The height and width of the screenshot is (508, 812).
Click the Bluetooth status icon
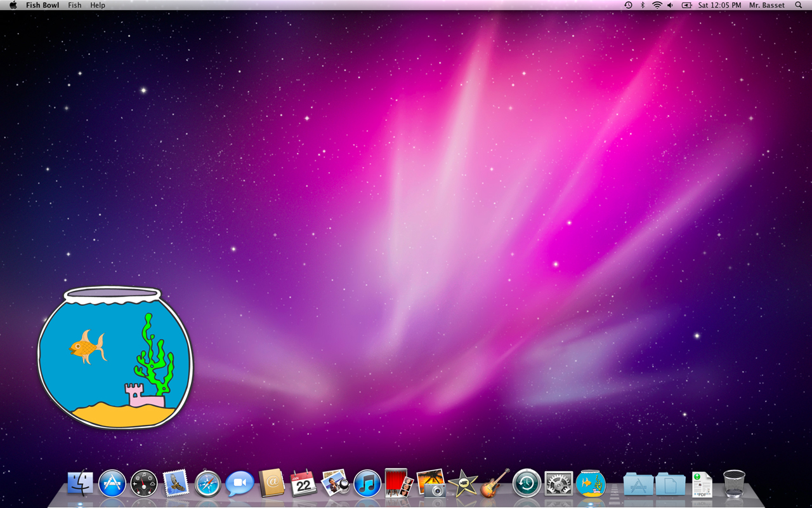(642, 5)
